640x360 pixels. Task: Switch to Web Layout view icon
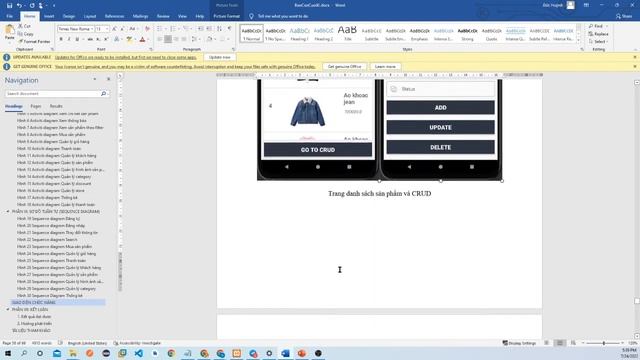click(573, 343)
